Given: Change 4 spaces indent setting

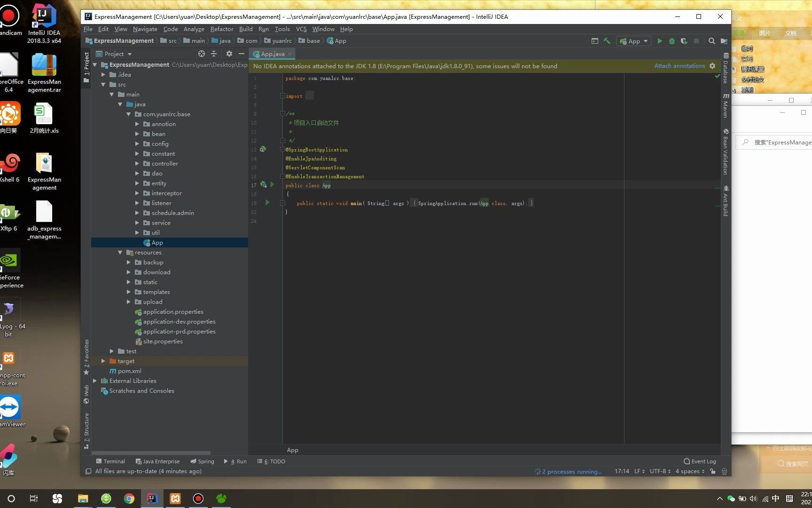Looking at the screenshot, I should coord(690,471).
